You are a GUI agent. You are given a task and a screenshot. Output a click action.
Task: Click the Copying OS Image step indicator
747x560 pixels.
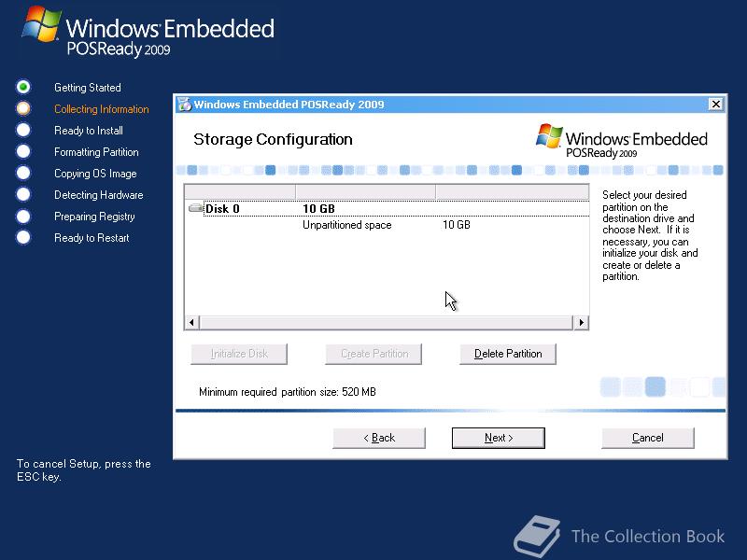coord(22,173)
